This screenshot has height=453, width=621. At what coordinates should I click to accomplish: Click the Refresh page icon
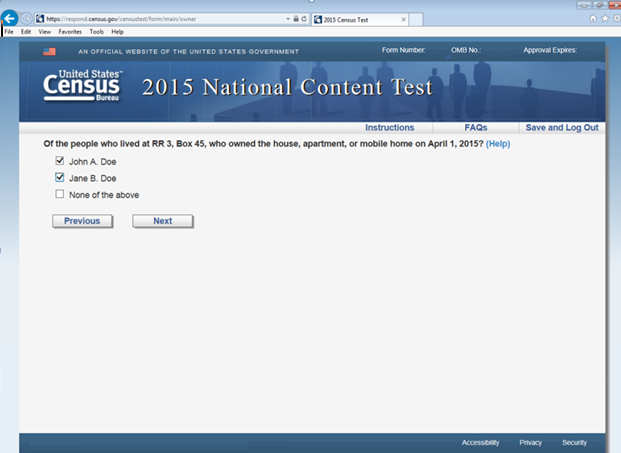(x=304, y=19)
